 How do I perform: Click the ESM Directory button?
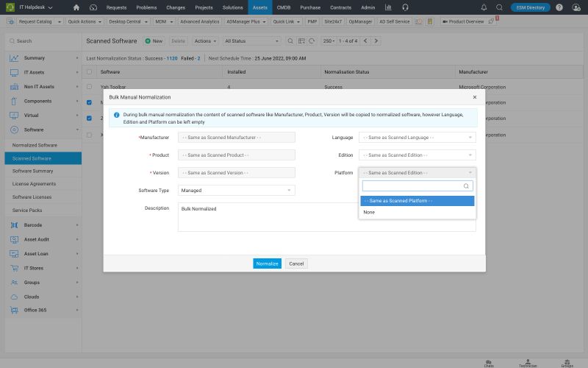(530, 7)
